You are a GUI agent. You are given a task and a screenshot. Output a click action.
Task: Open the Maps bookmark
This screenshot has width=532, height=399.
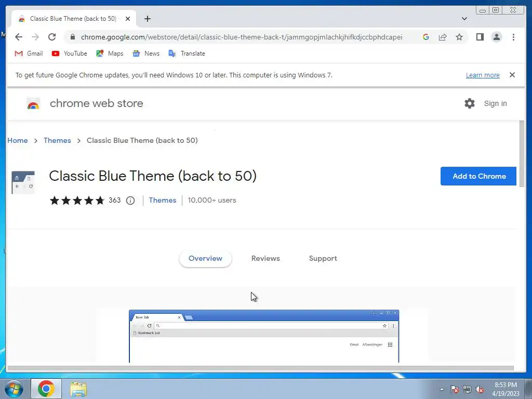[110, 54]
